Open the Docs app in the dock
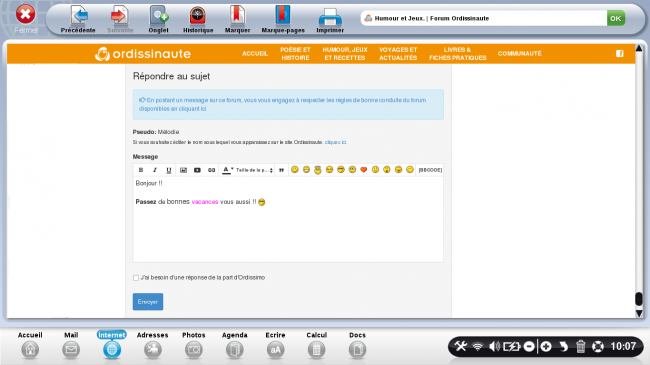The height and width of the screenshot is (365, 650). [357, 345]
